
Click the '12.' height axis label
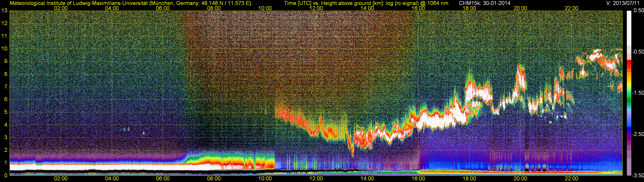[5, 23]
